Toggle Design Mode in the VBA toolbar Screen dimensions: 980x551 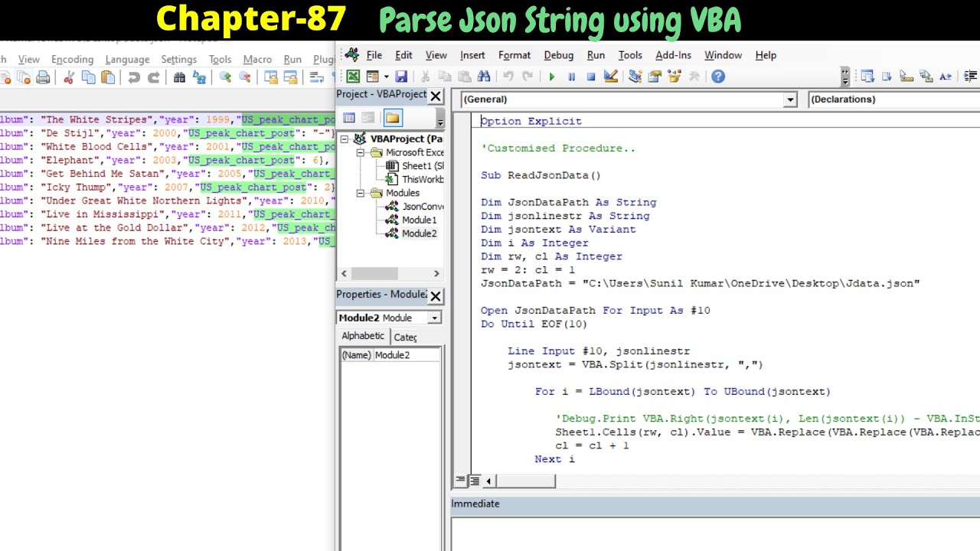[x=611, y=77]
